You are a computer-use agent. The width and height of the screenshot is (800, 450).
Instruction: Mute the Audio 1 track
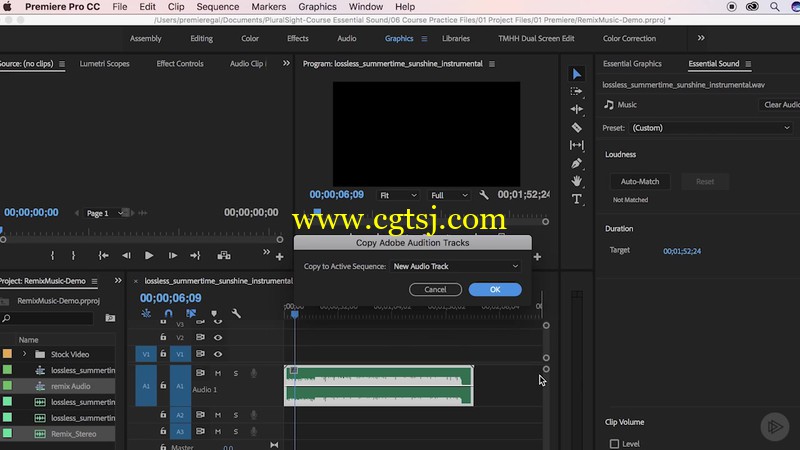(x=218, y=373)
